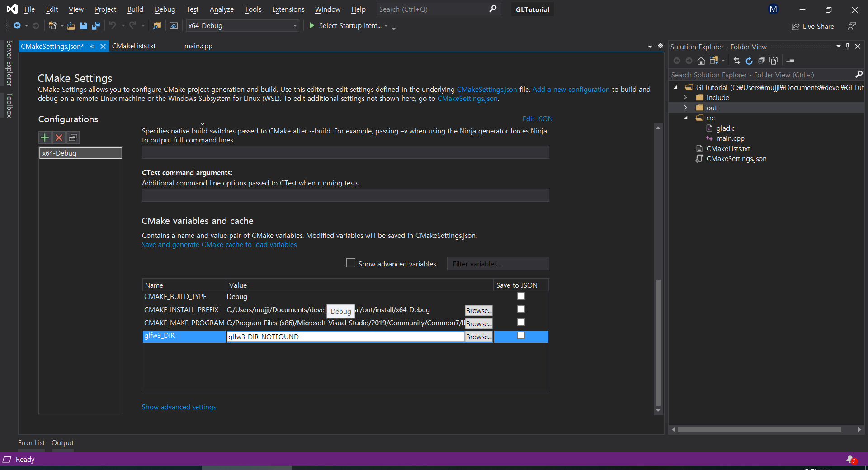Click the M account avatar

click(x=774, y=9)
